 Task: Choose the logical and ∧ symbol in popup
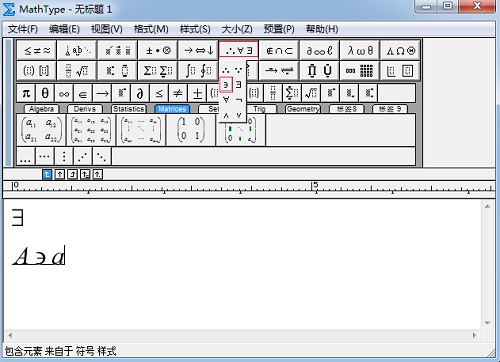pos(226,115)
